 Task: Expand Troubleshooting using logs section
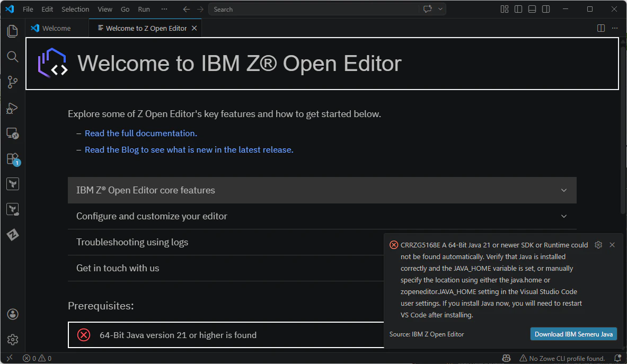[x=226, y=242]
